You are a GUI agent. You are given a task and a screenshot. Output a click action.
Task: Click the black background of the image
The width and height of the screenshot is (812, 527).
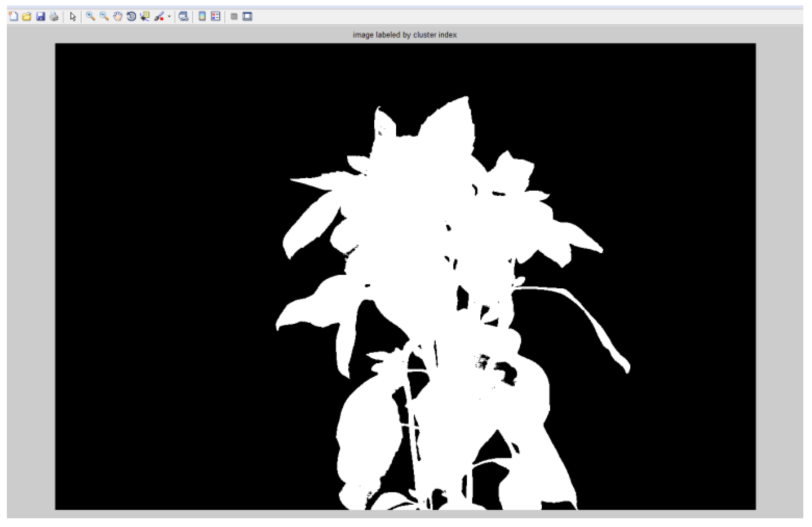point(171,273)
